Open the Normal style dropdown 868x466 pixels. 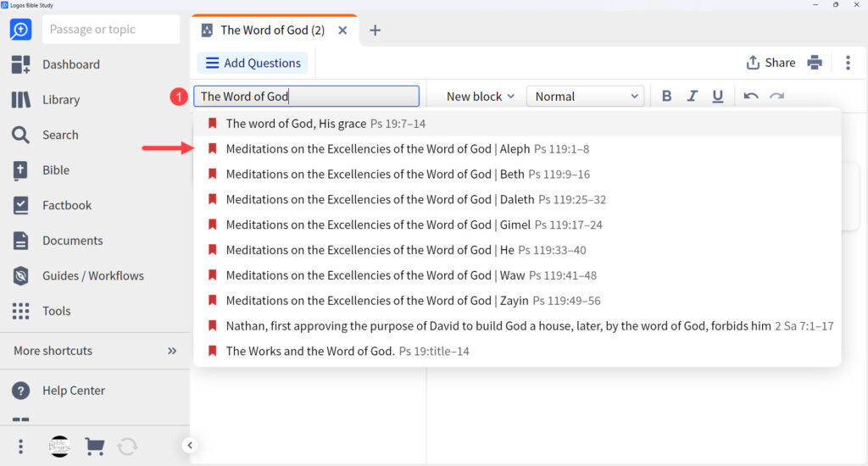585,97
